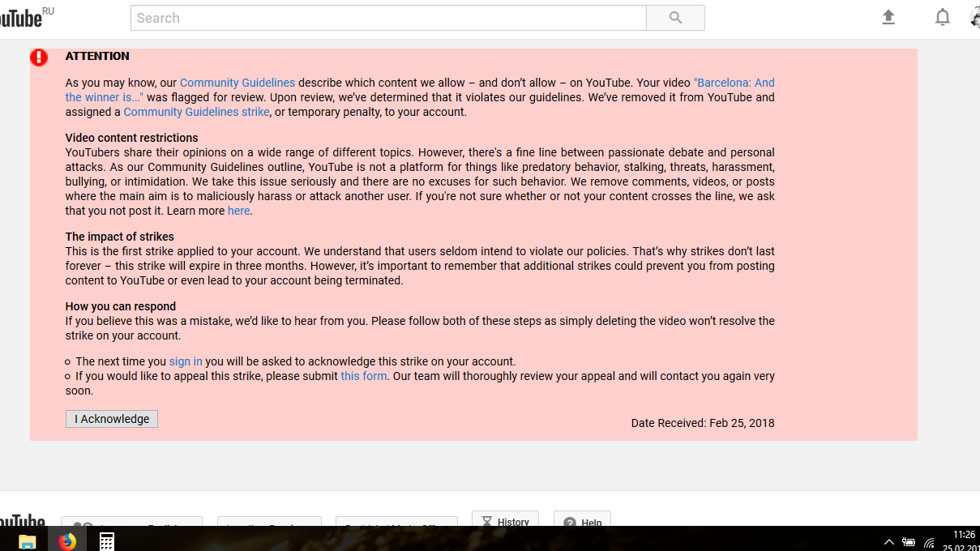Viewport: 980px width, 551px height.
Task: Open the Wi-Fi network tray icon
Action: pyautogui.click(x=929, y=542)
